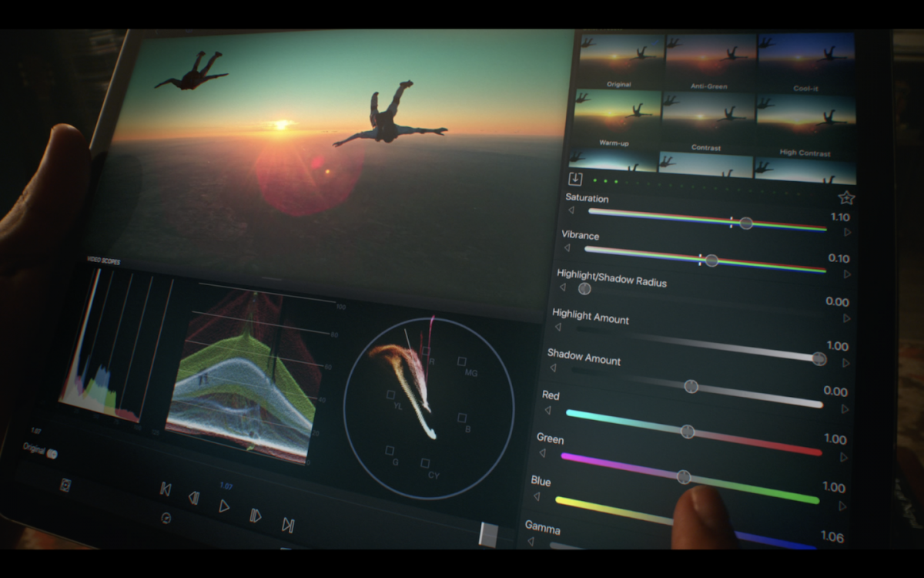Increase Saturation with its right arrow
Image resolution: width=924 pixels, height=578 pixels.
pos(848,232)
